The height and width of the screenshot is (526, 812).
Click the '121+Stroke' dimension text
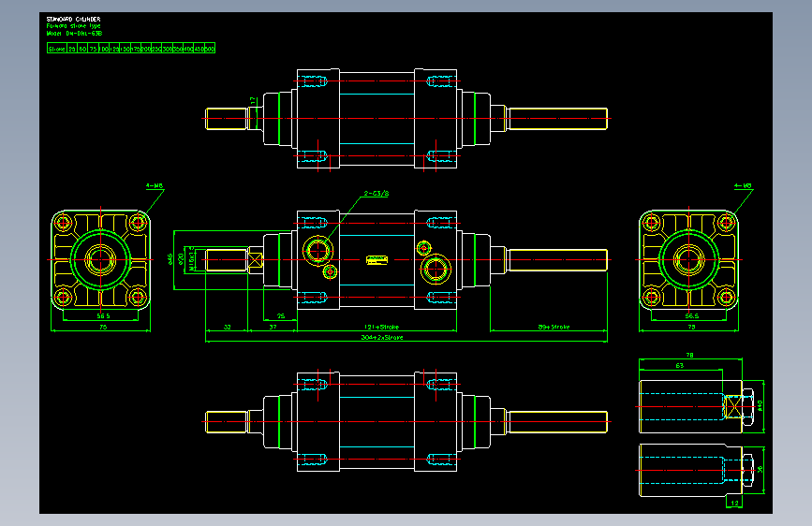[382, 327]
